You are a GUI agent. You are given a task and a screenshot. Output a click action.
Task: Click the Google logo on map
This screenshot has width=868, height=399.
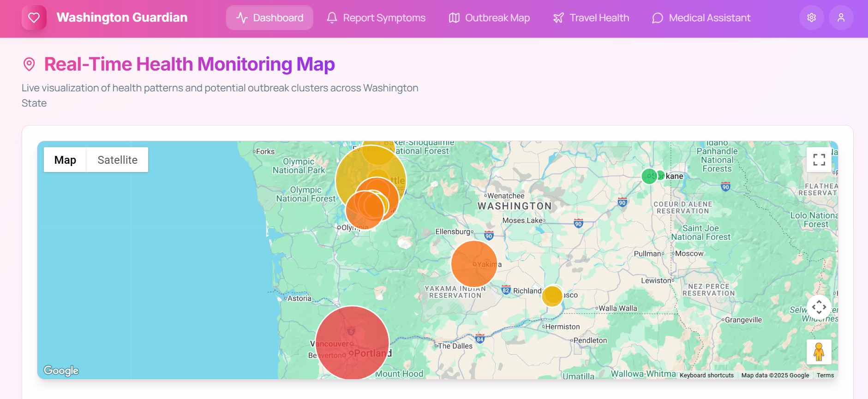coord(61,370)
